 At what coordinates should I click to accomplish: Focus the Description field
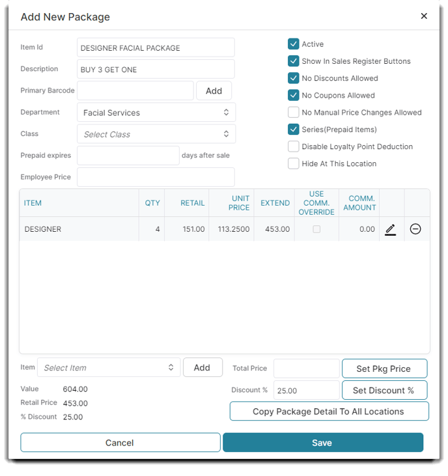(156, 69)
